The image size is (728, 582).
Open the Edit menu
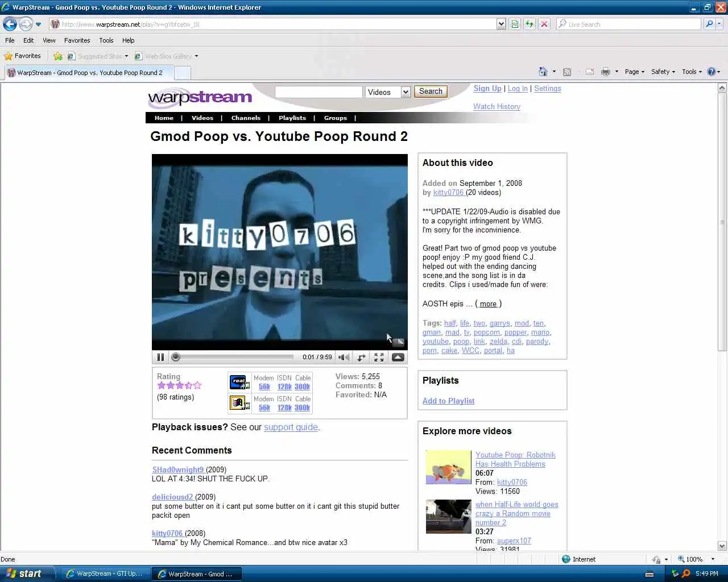(x=28, y=40)
